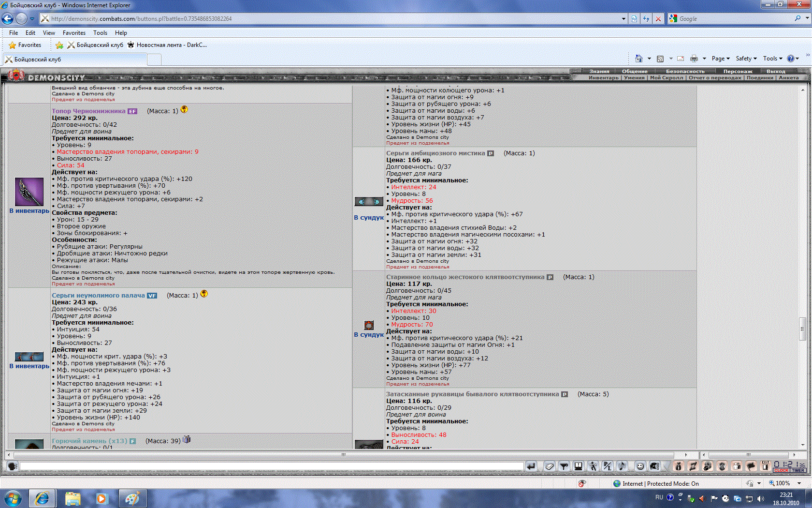This screenshot has height=508, width=812.
Task: Click В инвентарь under the Топор axe
Action: 29,211
